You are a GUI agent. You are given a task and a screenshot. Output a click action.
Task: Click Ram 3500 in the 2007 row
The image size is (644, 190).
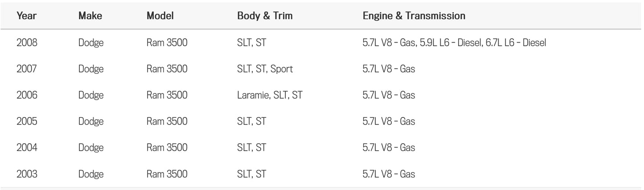click(x=167, y=69)
